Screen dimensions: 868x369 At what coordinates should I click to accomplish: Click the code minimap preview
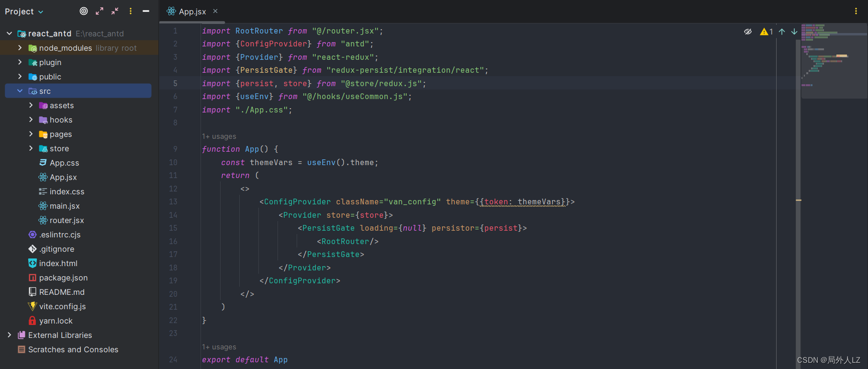click(x=834, y=61)
